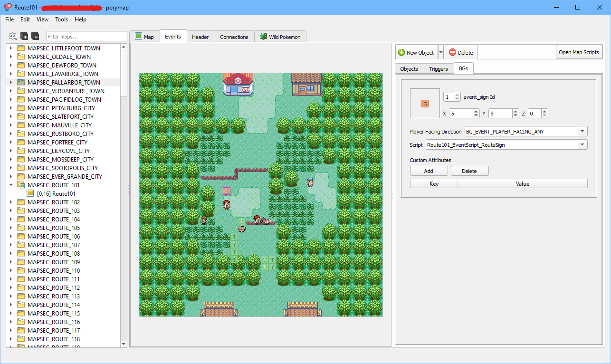Open the Script combo box dropdown

pos(582,145)
